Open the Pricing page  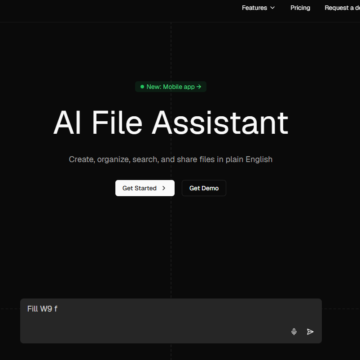[x=300, y=8]
